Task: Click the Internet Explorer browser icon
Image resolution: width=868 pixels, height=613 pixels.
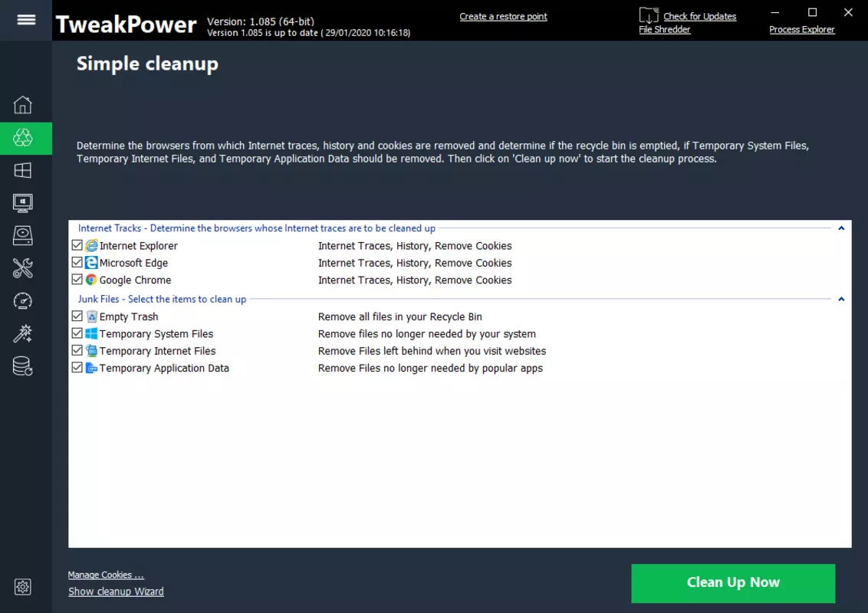Action: (x=91, y=246)
